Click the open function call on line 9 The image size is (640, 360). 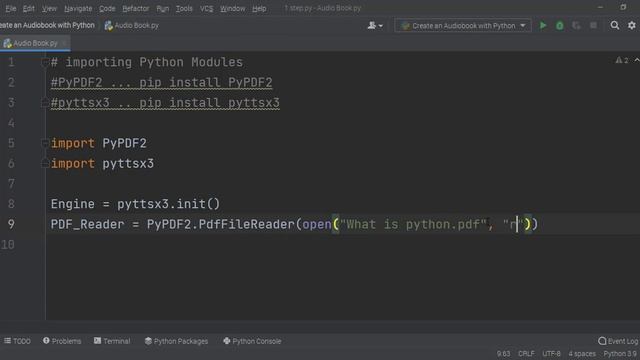coord(317,224)
